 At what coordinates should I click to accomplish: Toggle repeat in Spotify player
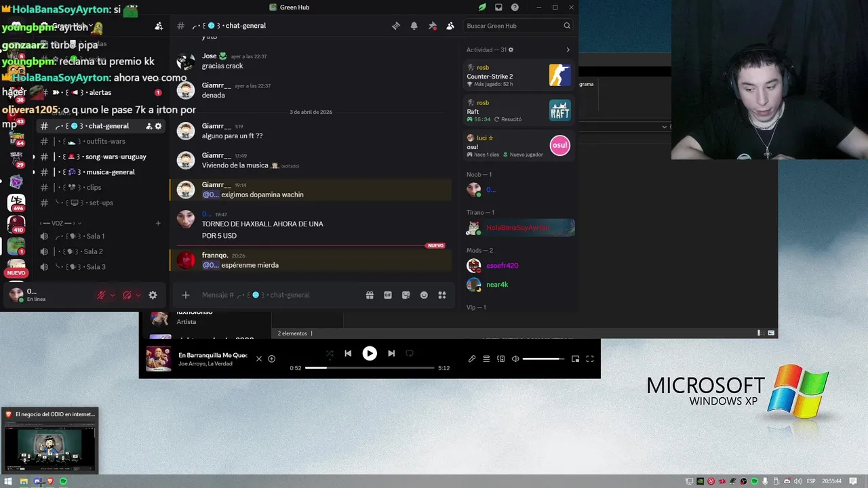pyautogui.click(x=410, y=353)
